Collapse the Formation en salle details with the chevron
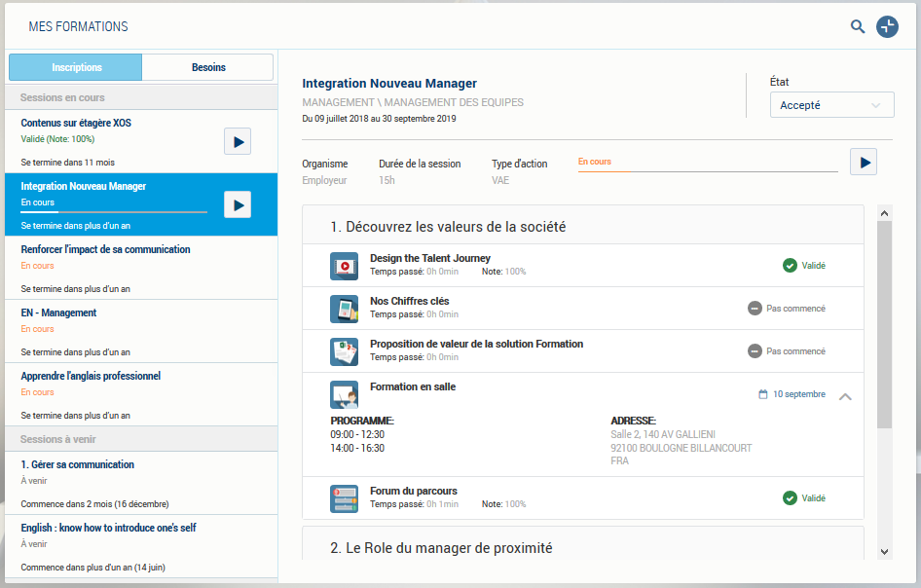Viewport: 921px width, 588px height. pyautogui.click(x=845, y=397)
